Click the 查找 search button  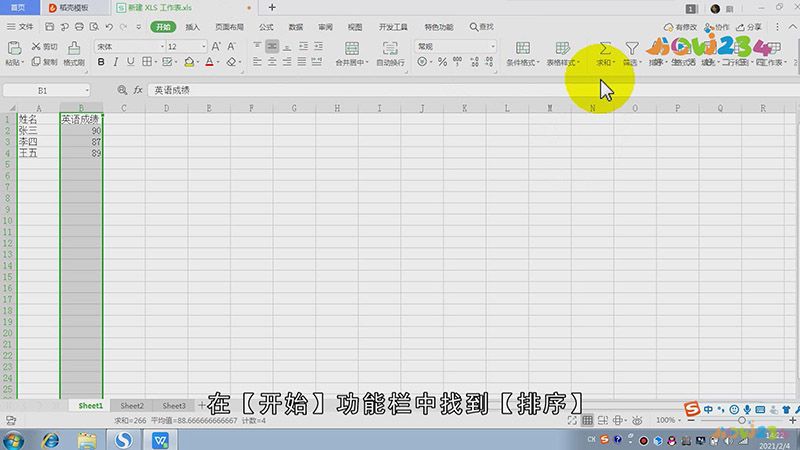click(x=482, y=27)
